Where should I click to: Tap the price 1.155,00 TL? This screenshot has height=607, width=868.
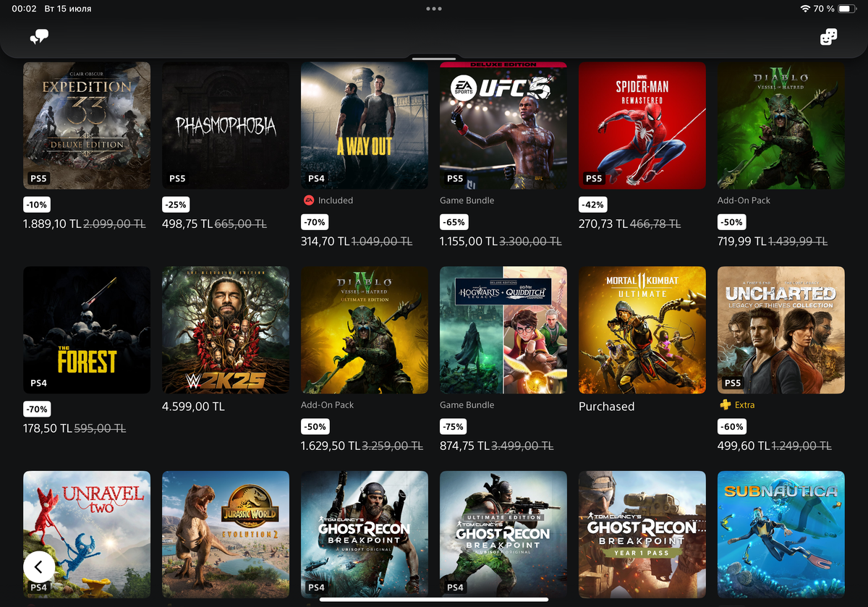pos(468,242)
